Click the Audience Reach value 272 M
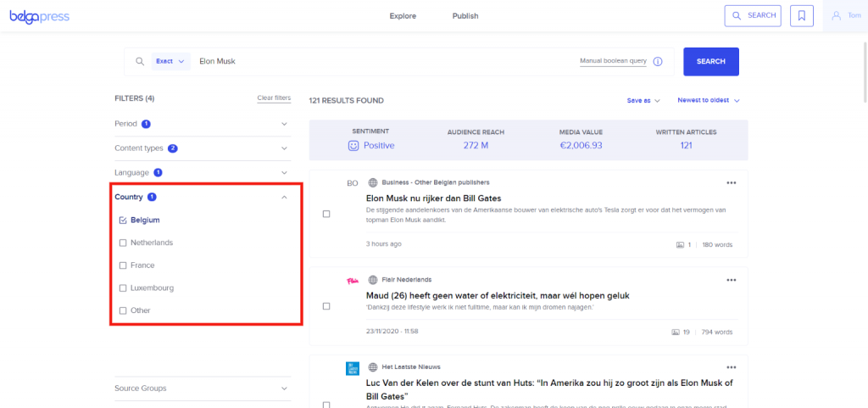This screenshot has width=868, height=408. [476, 146]
